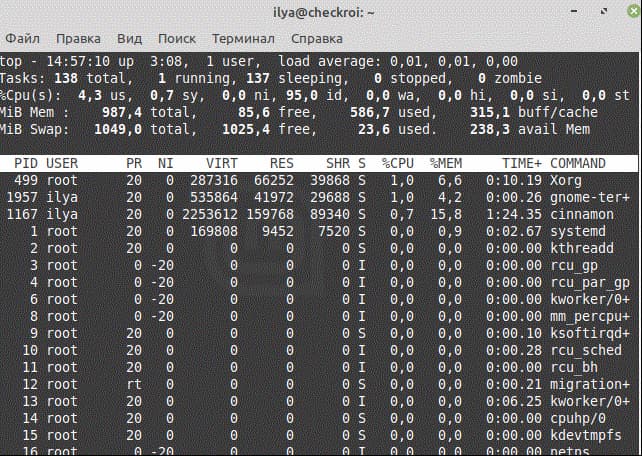Open the Поиск menu
The height and width of the screenshot is (456, 642).
tap(177, 38)
